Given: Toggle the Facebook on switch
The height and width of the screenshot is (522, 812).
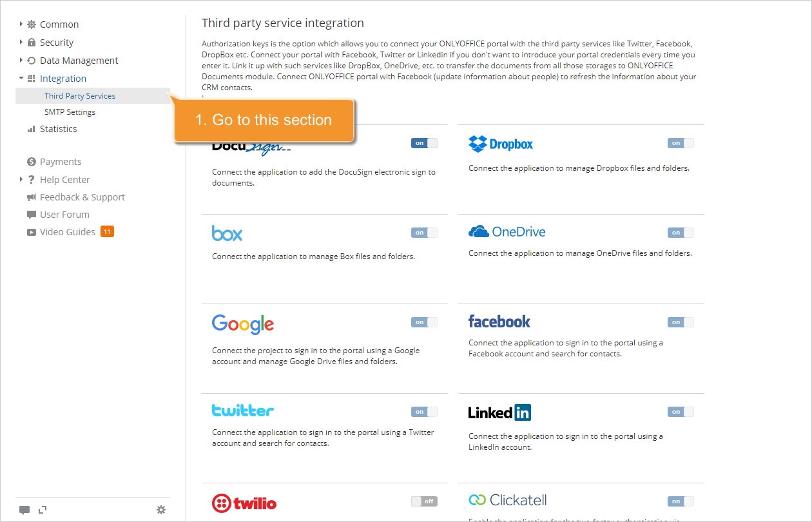Looking at the screenshot, I should [x=681, y=322].
